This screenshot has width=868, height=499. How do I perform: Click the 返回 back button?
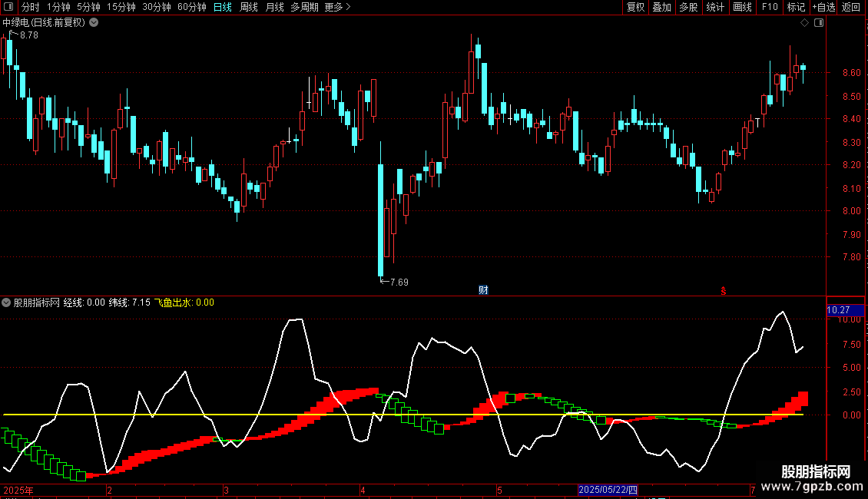pos(851,7)
